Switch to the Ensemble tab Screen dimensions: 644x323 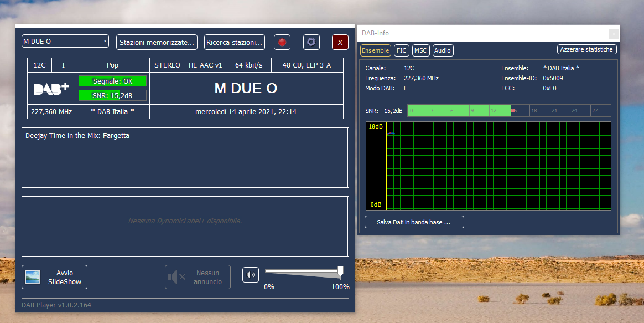376,50
